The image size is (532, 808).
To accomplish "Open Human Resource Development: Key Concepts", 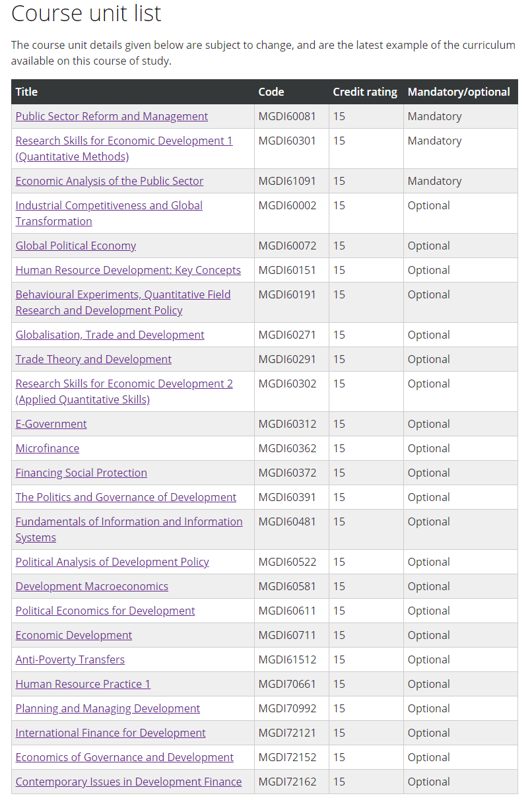I will pyautogui.click(x=128, y=270).
